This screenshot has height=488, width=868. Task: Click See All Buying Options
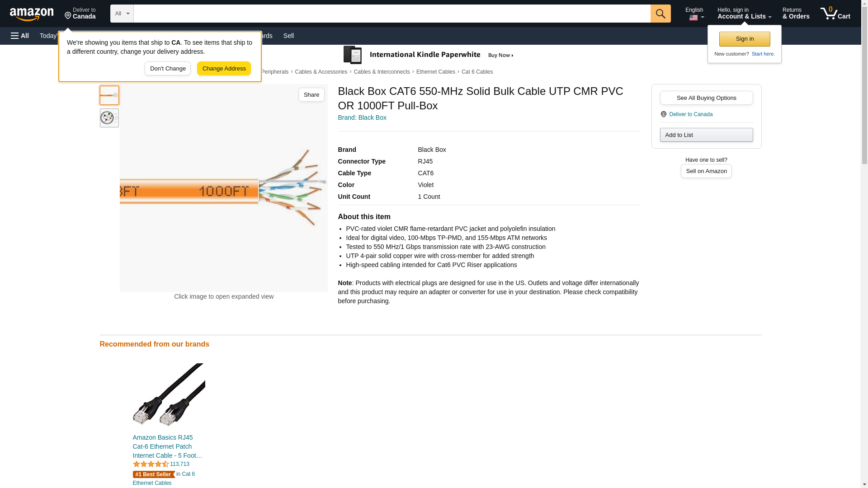click(706, 98)
